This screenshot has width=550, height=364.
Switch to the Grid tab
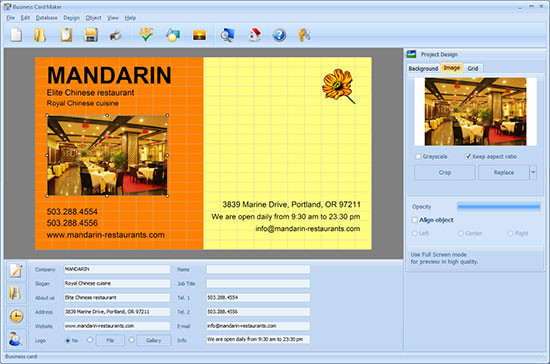pos(472,68)
